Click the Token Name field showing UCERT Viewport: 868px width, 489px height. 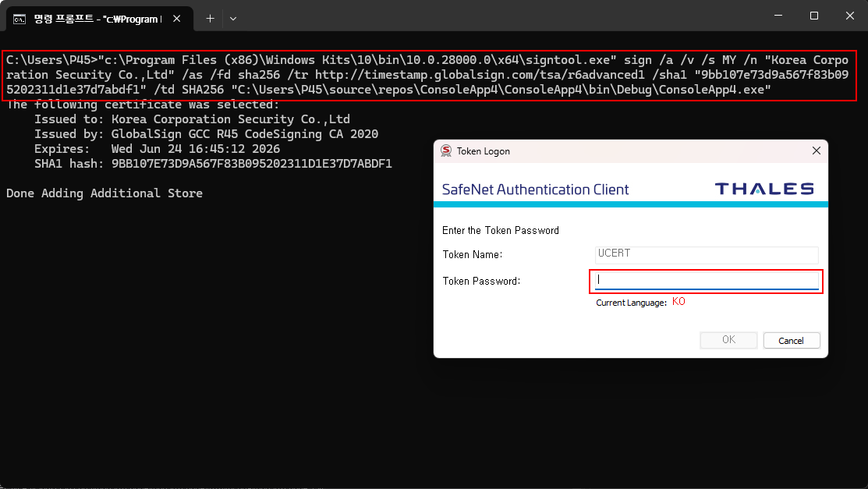click(x=707, y=254)
